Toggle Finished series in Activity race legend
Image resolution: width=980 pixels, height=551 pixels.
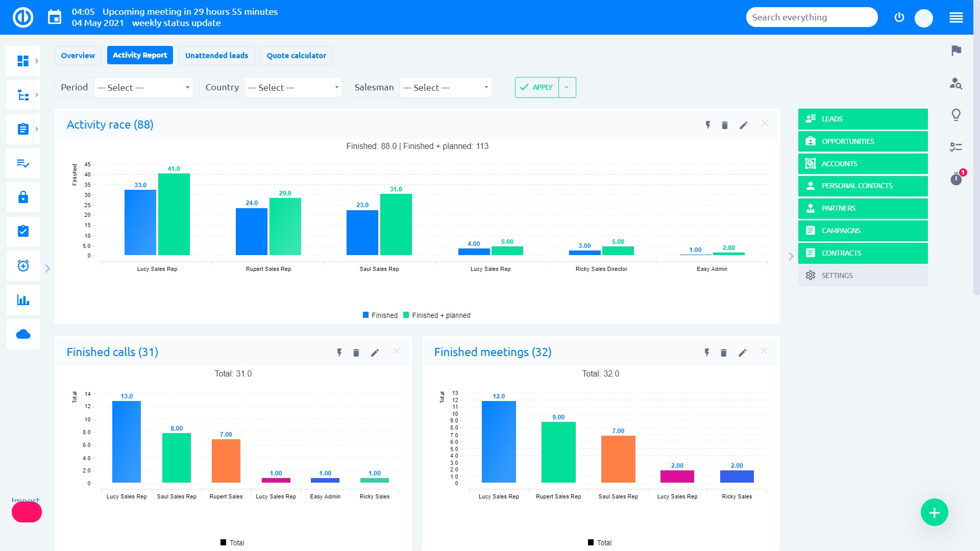[380, 315]
